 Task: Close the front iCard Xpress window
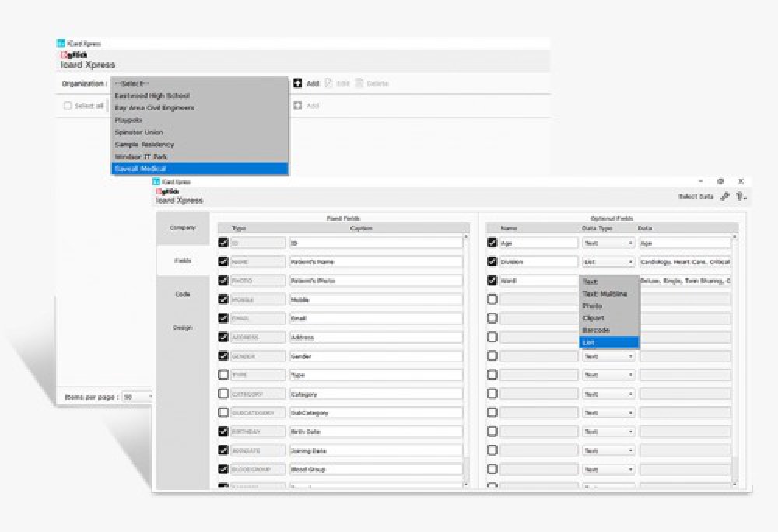741,181
